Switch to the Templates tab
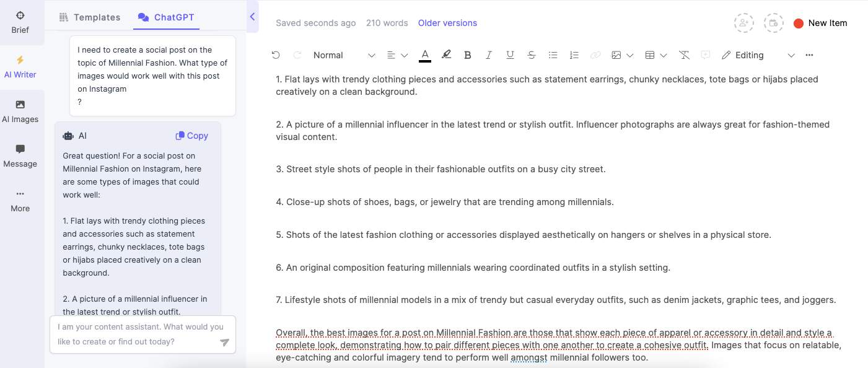This screenshot has height=368, width=868. tap(90, 17)
